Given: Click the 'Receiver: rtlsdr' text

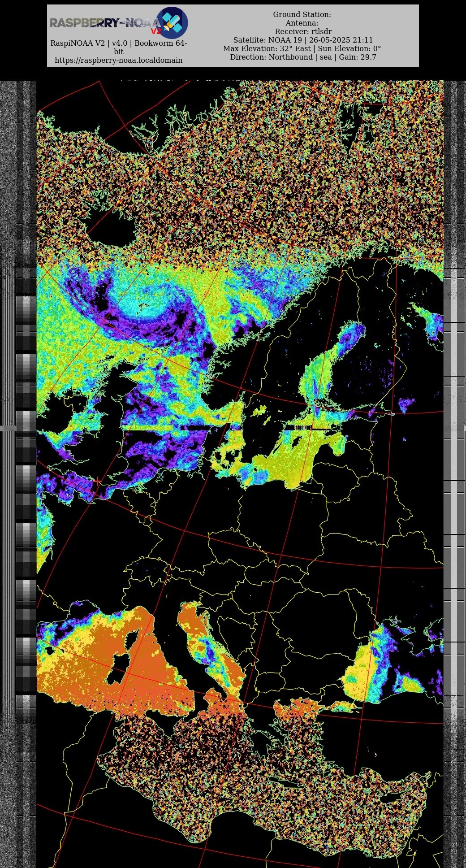Looking at the screenshot, I should point(303,31).
